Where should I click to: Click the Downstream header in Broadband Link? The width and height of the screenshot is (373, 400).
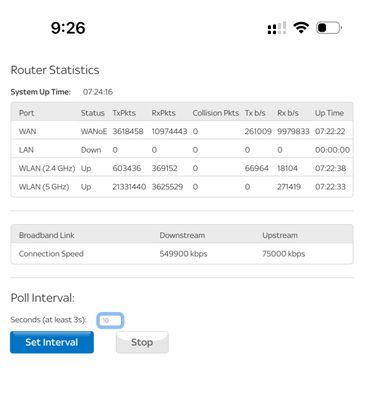[x=182, y=235]
